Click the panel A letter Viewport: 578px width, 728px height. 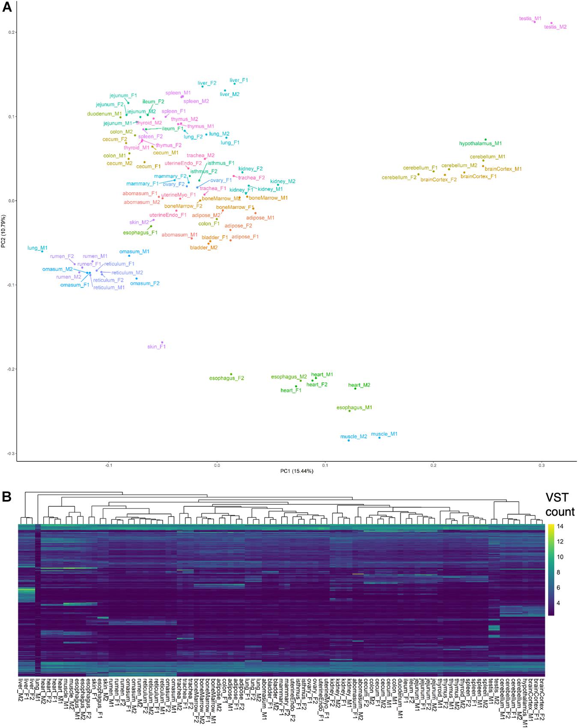point(6,7)
